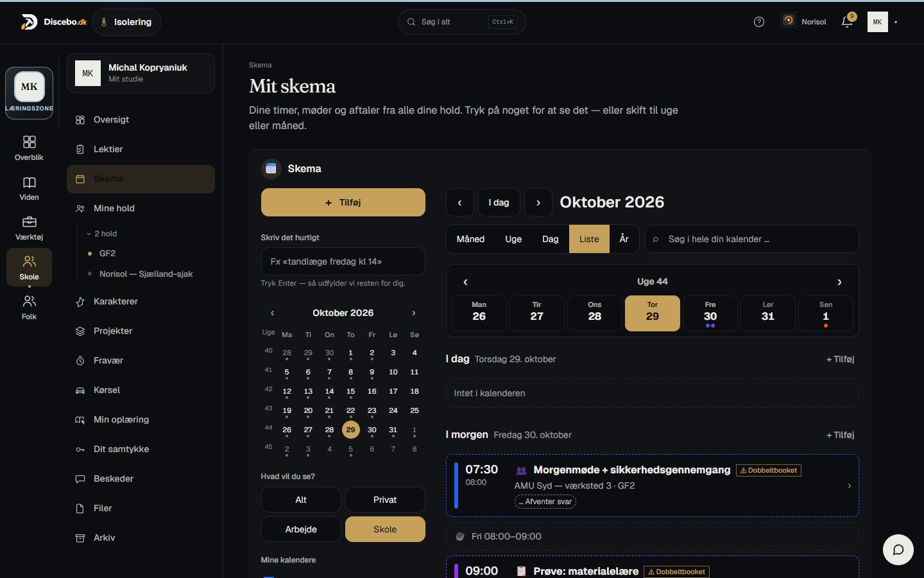Switch to År view

click(x=624, y=239)
